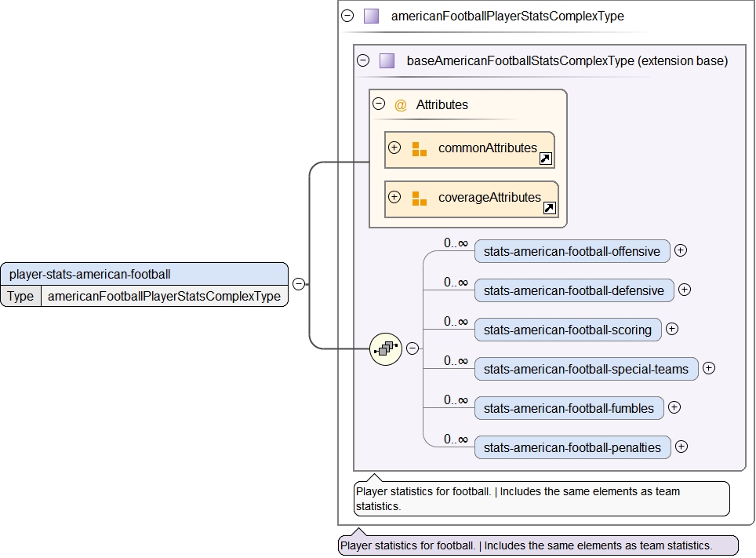756x558 pixels.
Task: Expand the commonAttributes group
Action: (x=394, y=148)
